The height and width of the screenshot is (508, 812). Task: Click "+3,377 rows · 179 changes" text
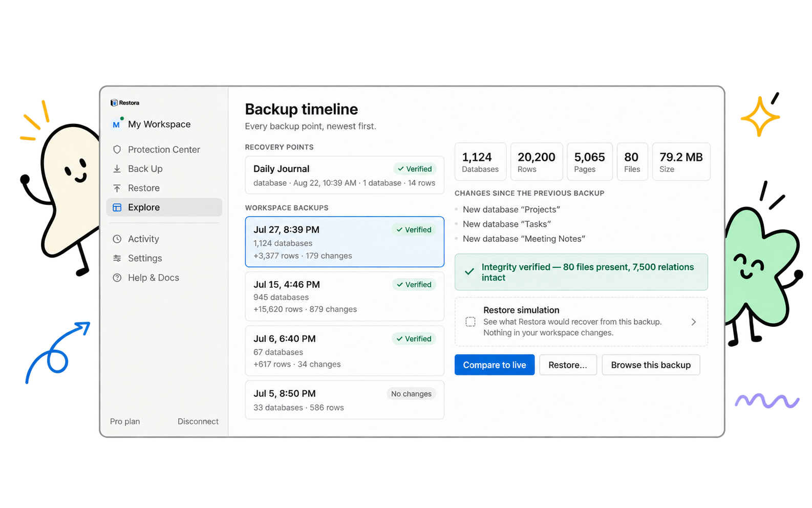click(303, 256)
